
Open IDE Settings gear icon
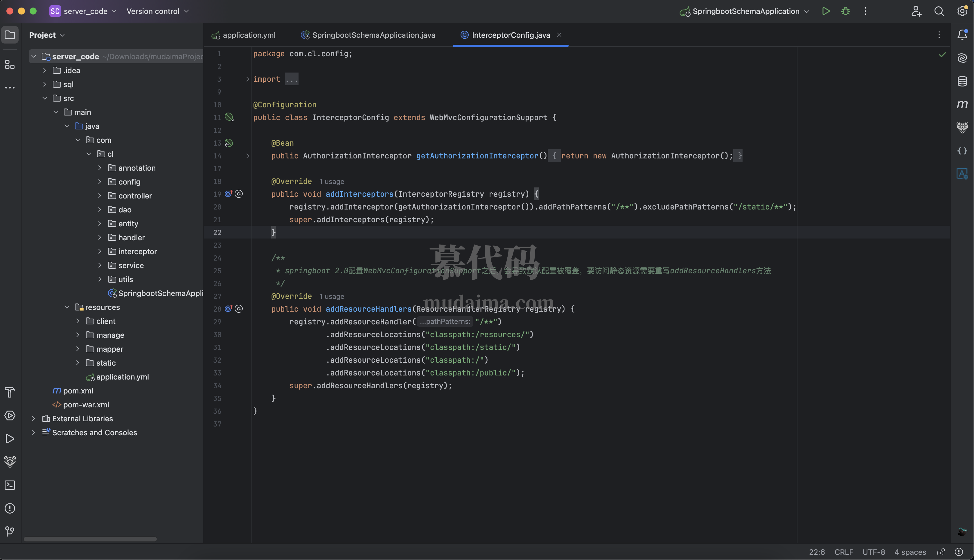[x=962, y=11]
